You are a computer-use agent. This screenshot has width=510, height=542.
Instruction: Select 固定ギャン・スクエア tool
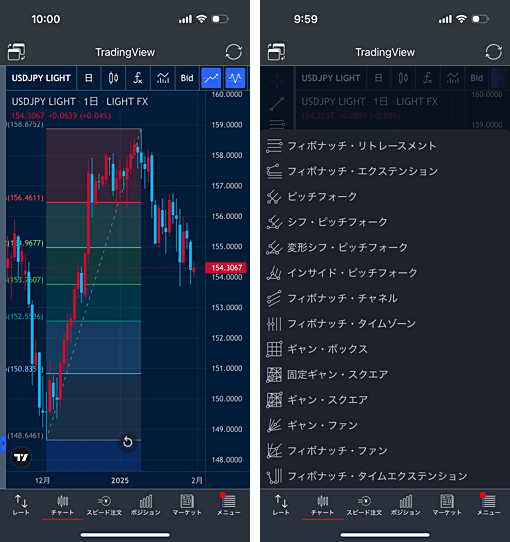(x=385, y=374)
